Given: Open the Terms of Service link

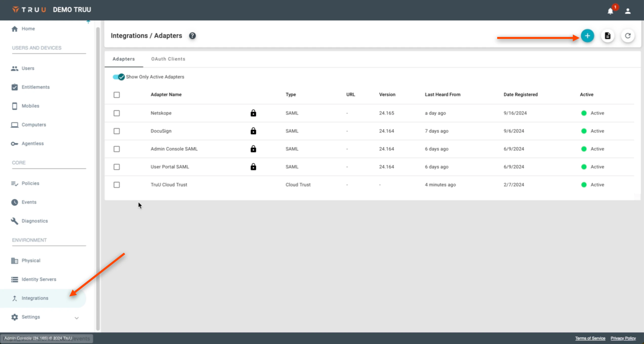Looking at the screenshot, I should pyautogui.click(x=590, y=338).
